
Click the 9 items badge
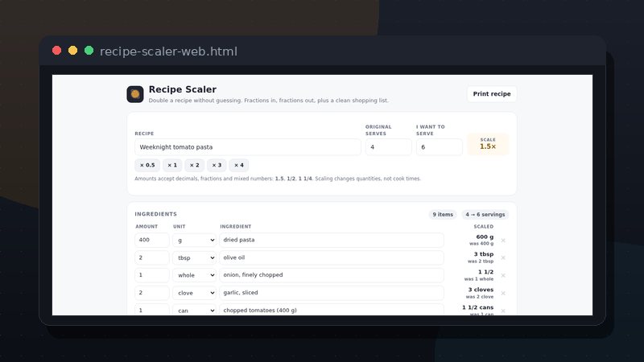pyautogui.click(x=443, y=214)
